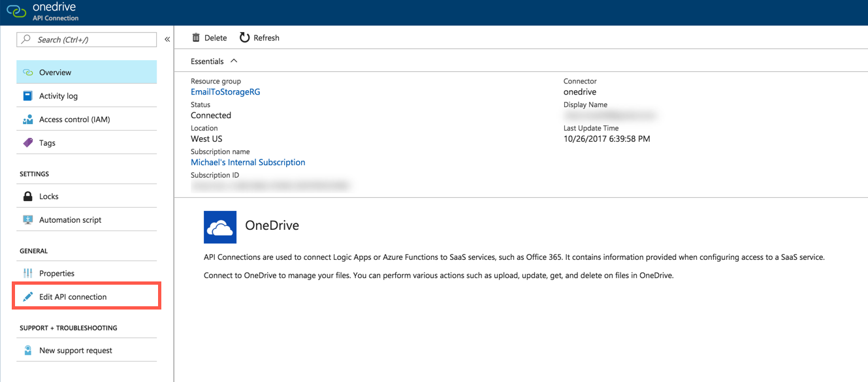Click the Automation script download icon
This screenshot has width=868, height=382.
(27, 220)
